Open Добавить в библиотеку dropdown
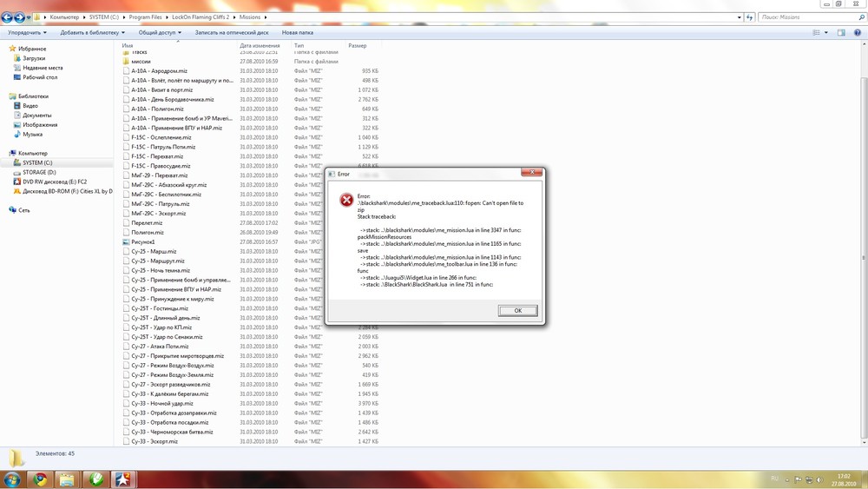Image resolution: width=868 pixels, height=489 pixels. 93,33
